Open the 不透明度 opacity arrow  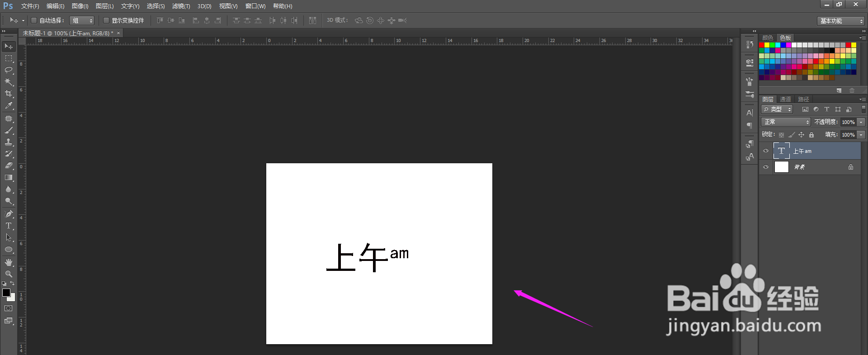[861, 122]
